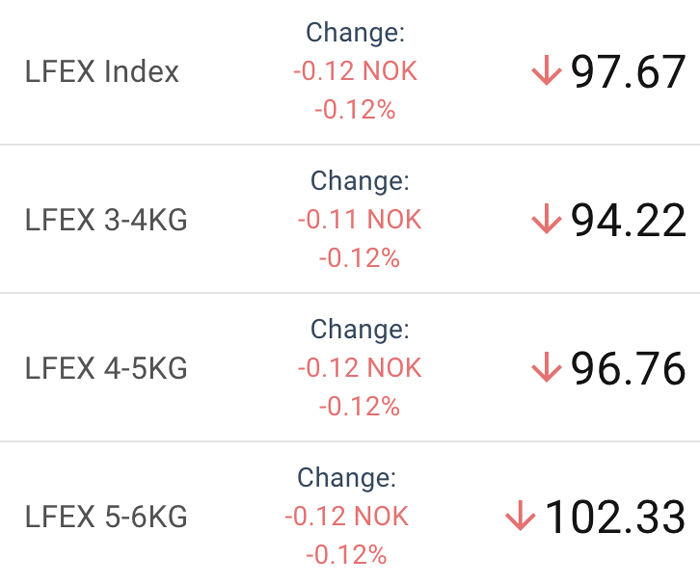Image resolution: width=700 pixels, height=585 pixels.
Task: Click the 96.76 price value
Action: tap(628, 368)
